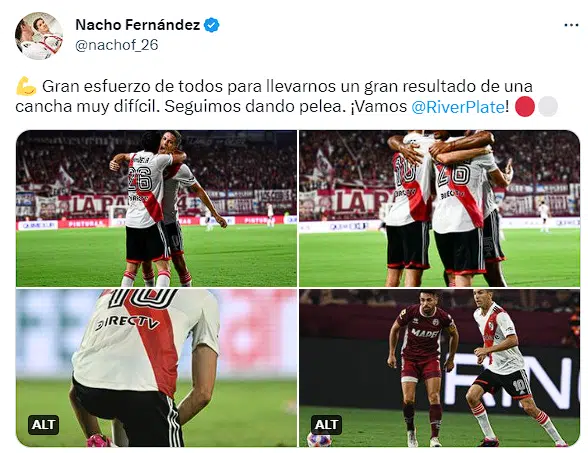Click the number 26 on left photo jersey

pyautogui.click(x=140, y=178)
